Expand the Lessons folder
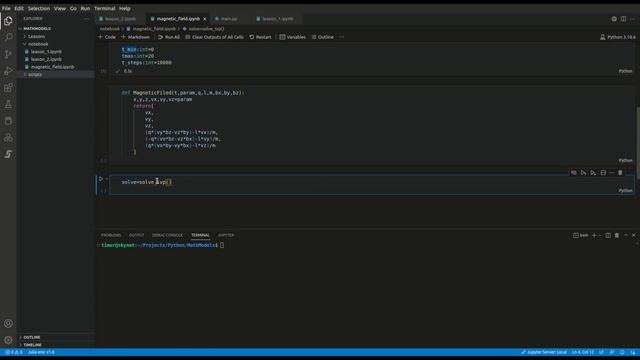640x360 pixels. click(36, 36)
